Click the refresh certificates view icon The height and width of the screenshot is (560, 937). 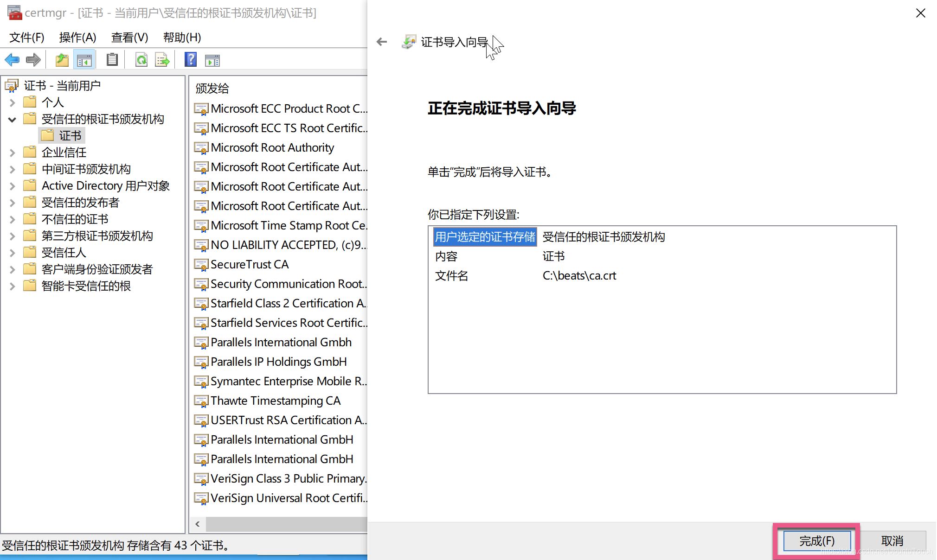coord(139,59)
